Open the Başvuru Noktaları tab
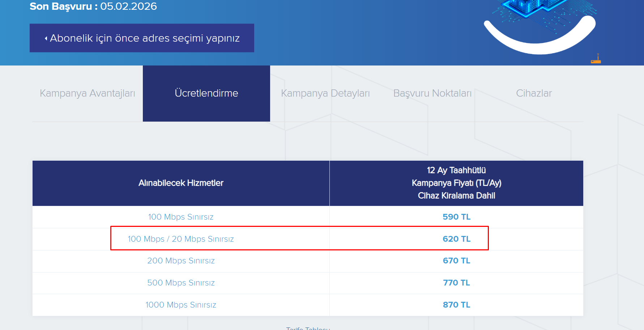Image resolution: width=644 pixels, height=330 pixels. 432,93
